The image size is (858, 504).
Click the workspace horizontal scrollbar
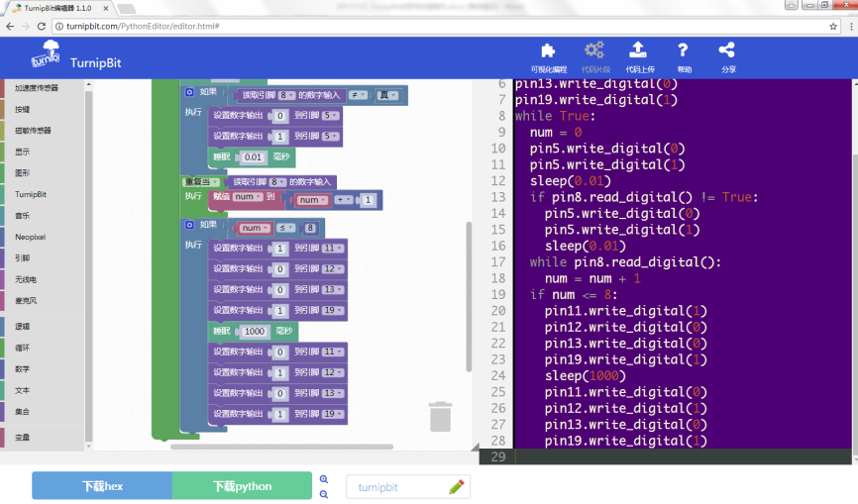click(281, 447)
